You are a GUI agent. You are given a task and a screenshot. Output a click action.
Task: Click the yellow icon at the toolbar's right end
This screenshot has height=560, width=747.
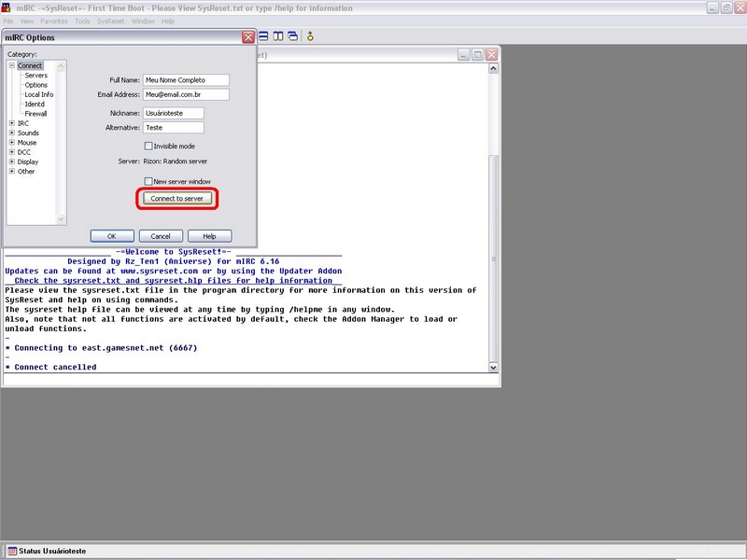(310, 36)
